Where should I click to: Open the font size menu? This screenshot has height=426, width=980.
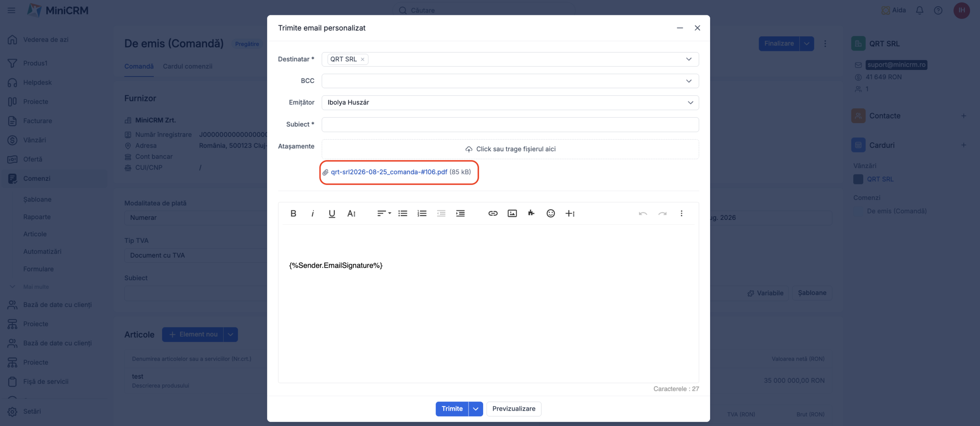tap(351, 213)
